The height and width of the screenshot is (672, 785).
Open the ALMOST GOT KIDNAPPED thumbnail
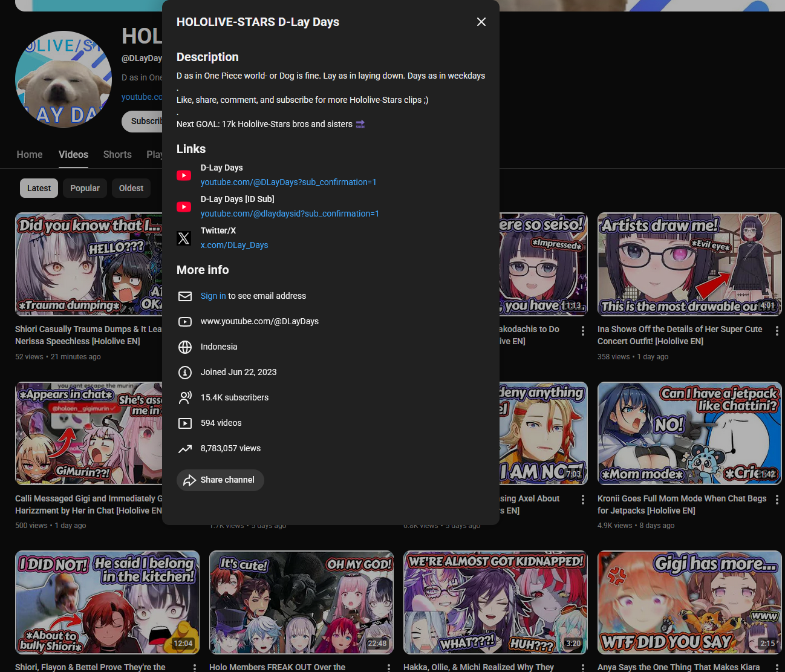[495, 602]
